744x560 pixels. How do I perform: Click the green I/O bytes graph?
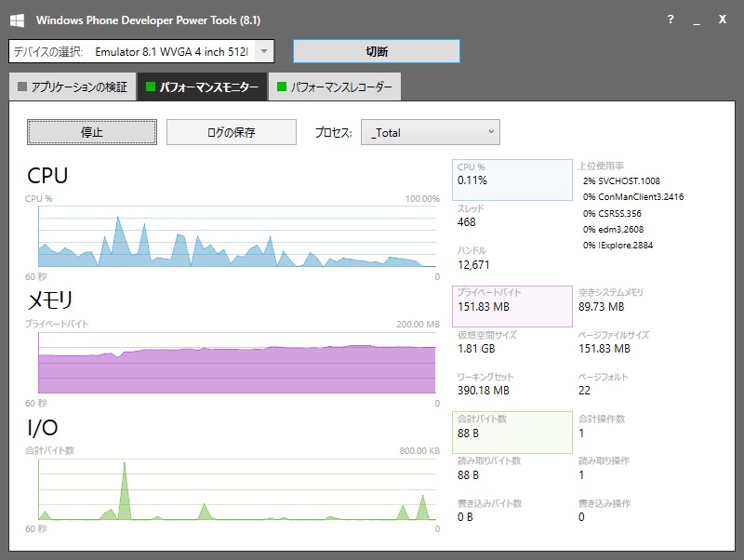[237, 489]
